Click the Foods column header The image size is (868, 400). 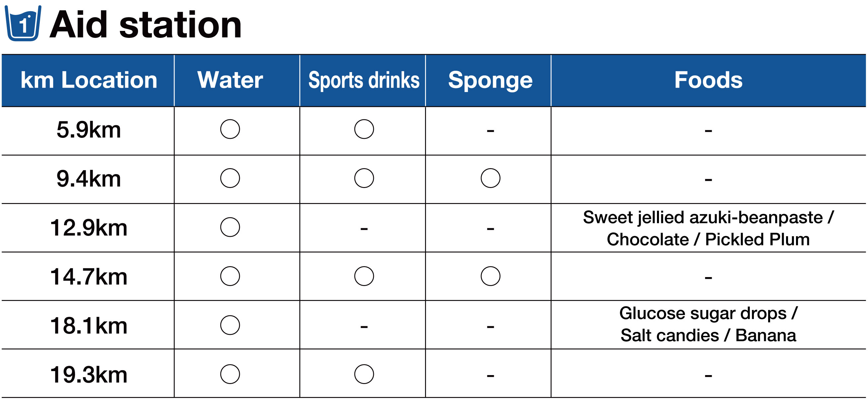click(708, 80)
